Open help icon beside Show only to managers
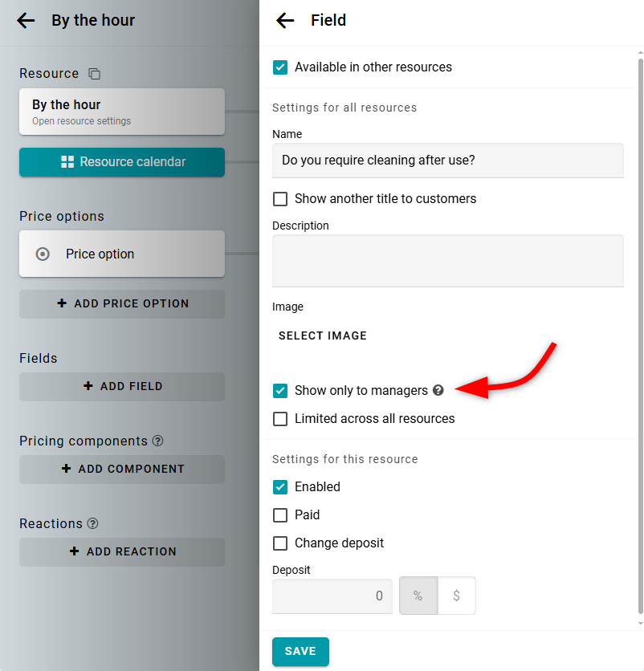The image size is (644, 671). pyautogui.click(x=438, y=391)
